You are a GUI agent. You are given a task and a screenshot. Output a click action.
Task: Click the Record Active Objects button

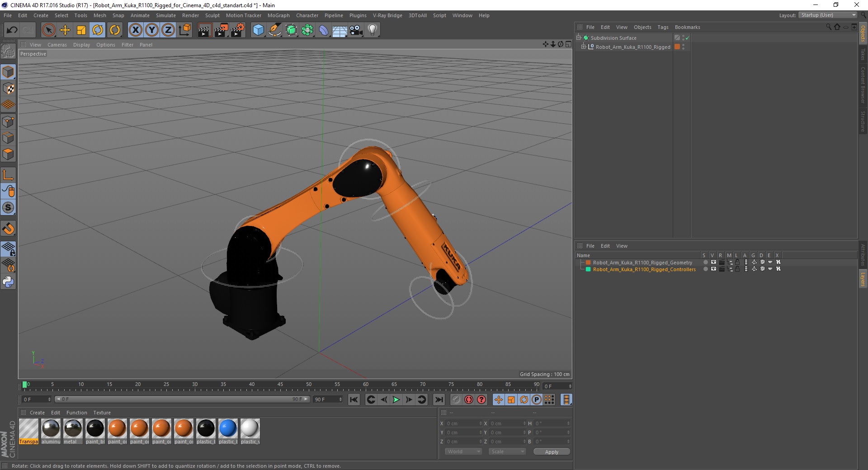[456, 399]
